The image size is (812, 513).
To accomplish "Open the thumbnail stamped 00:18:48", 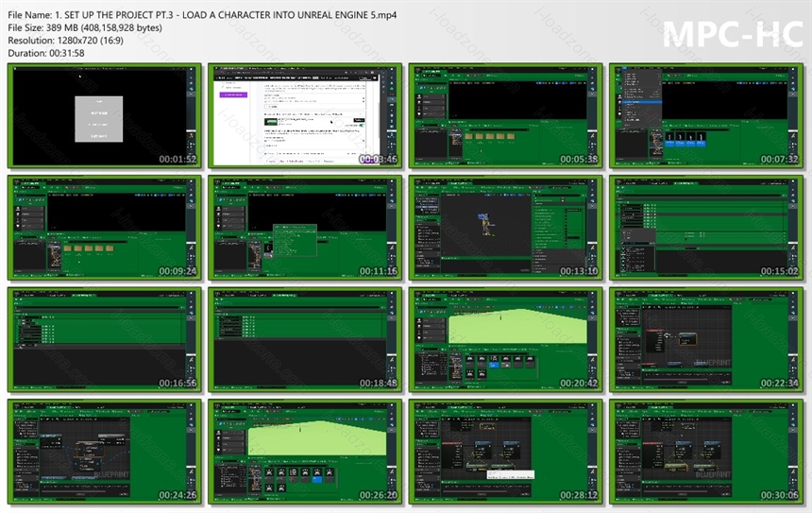I will click(305, 339).
